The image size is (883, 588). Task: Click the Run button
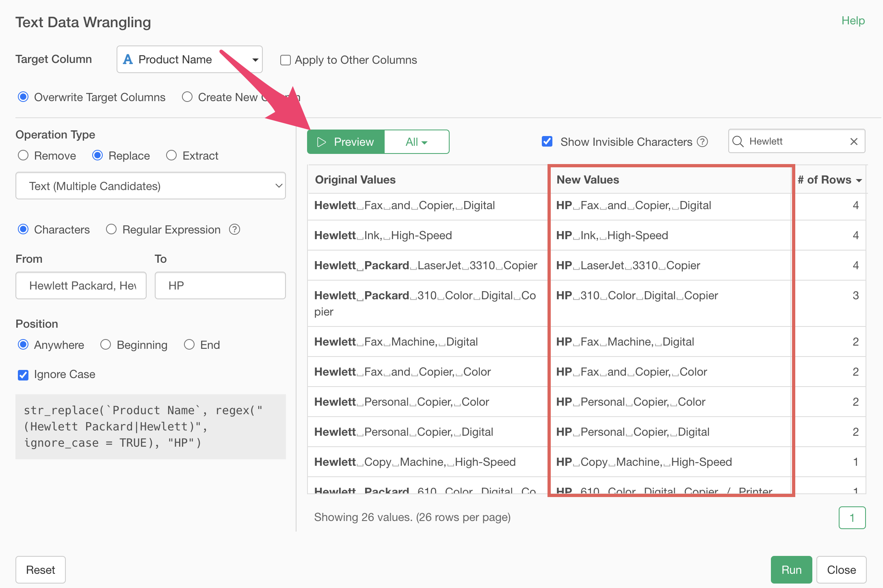point(791,570)
